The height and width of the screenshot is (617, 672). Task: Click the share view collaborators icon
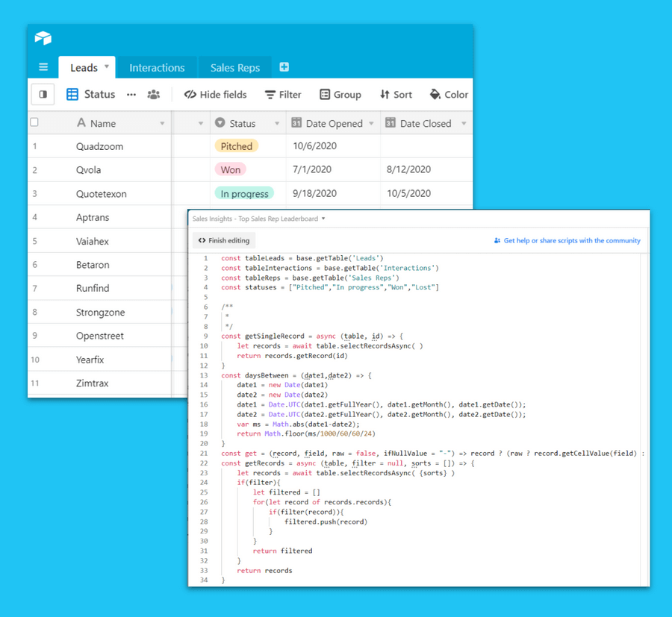pyautogui.click(x=153, y=95)
